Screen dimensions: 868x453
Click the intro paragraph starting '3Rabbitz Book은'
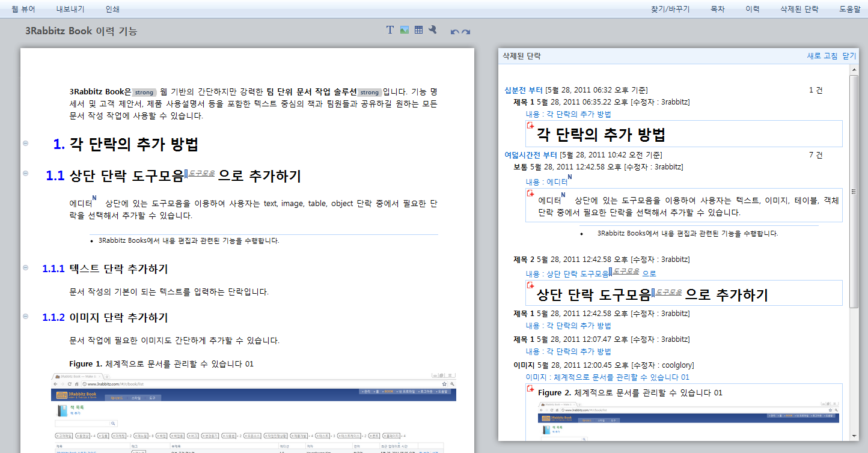[x=254, y=104]
